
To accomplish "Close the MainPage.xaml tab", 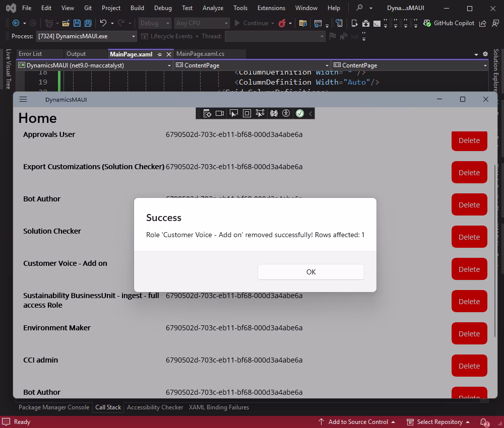I will (169, 54).
